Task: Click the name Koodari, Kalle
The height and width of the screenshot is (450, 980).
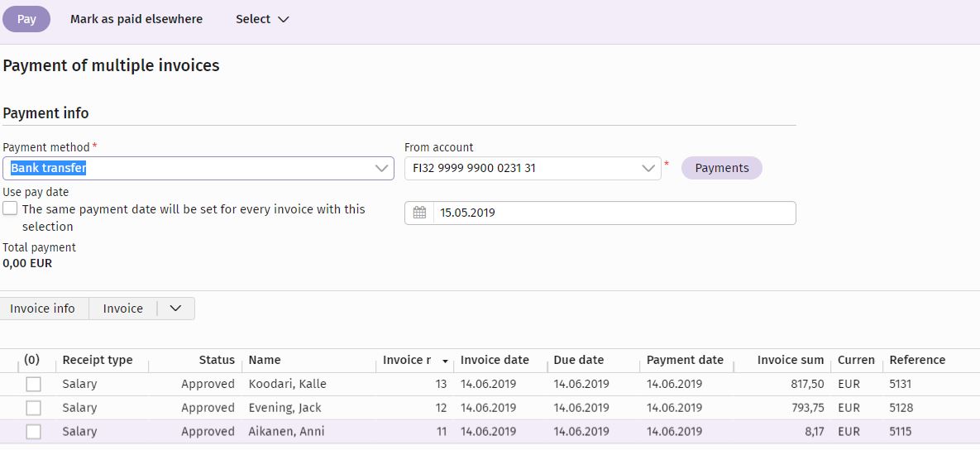Action: coord(288,384)
